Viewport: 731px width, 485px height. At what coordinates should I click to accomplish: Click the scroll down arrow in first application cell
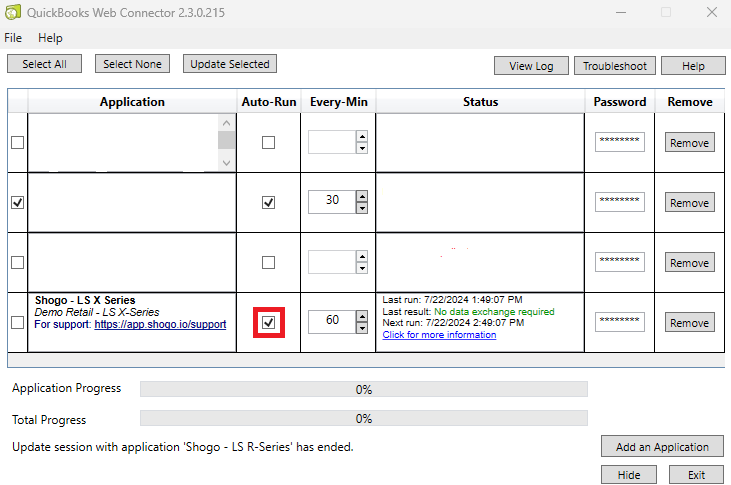pyautogui.click(x=227, y=163)
